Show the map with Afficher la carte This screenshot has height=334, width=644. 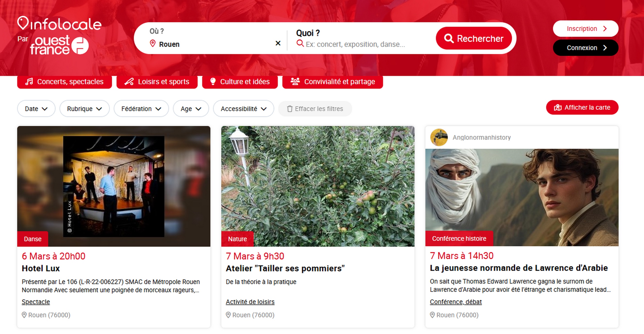[x=582, y=108]
